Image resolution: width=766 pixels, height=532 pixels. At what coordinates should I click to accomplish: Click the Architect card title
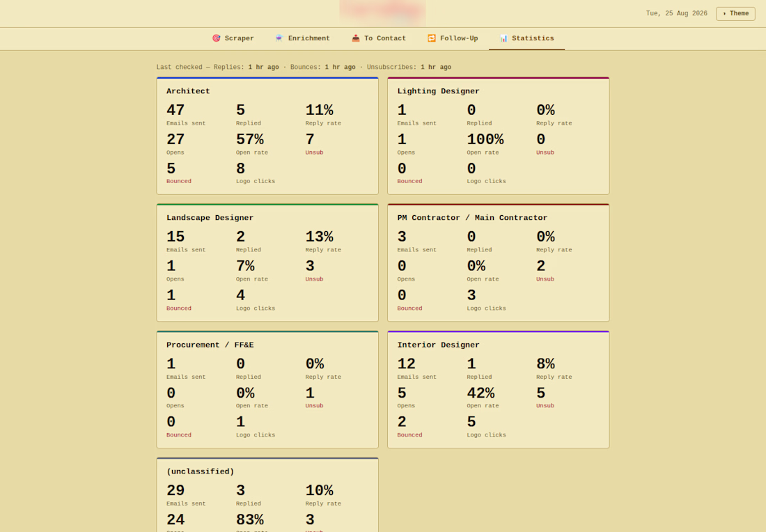click(x=188, y=91)
